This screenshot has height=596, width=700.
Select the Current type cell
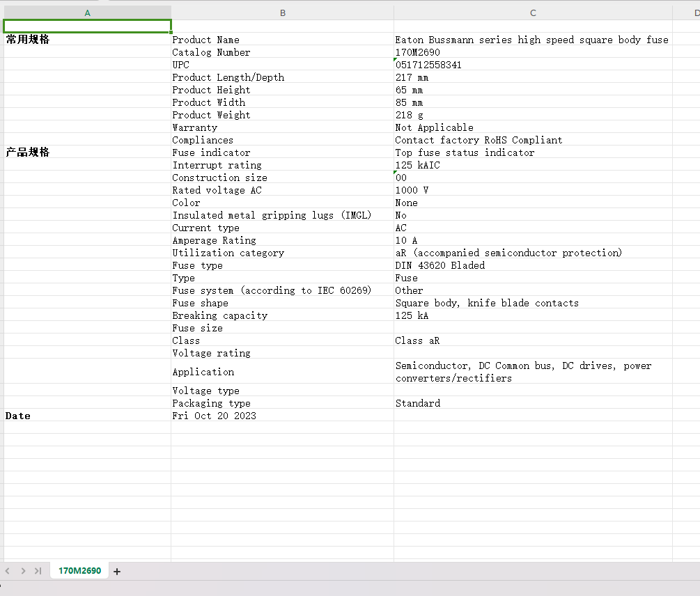283,228
